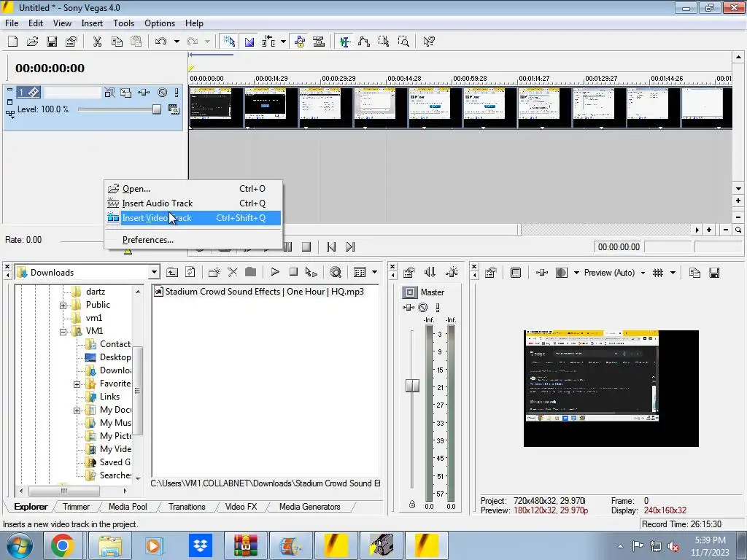Screen dimensions: 747x560
Task: Switch to the Media Generators tab
Action: click(309, 507)
